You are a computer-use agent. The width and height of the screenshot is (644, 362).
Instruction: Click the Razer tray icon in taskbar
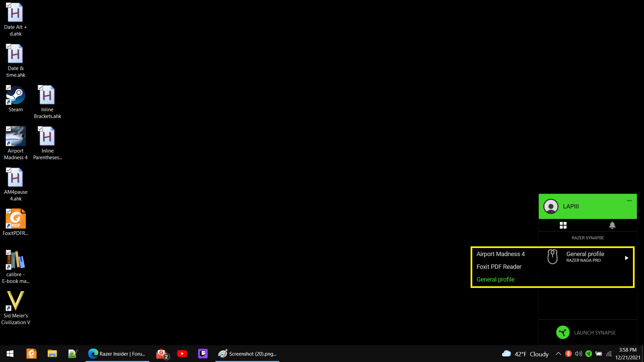point(588,354)
